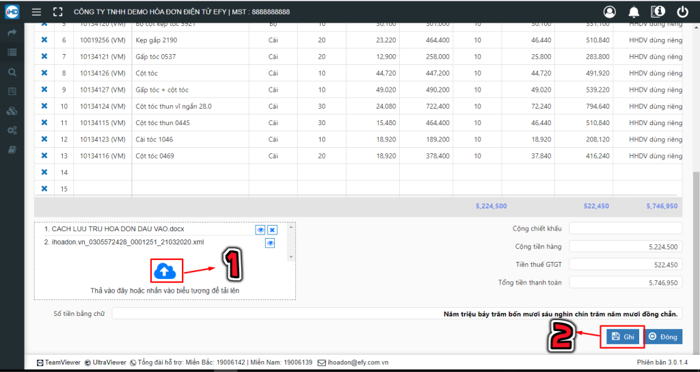This screenshot has height=372, width=700.
Task: Click the power logout icon
Action: (683, 12)
